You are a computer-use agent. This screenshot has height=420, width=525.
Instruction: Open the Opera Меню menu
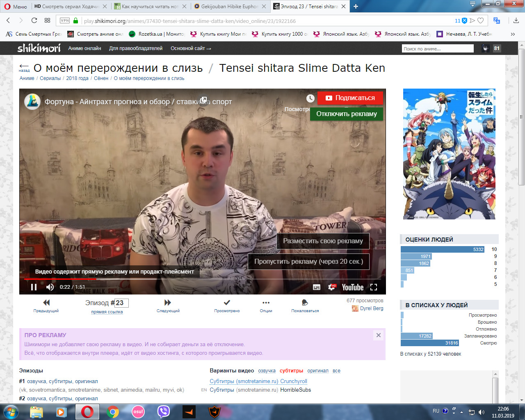[16, 7]
